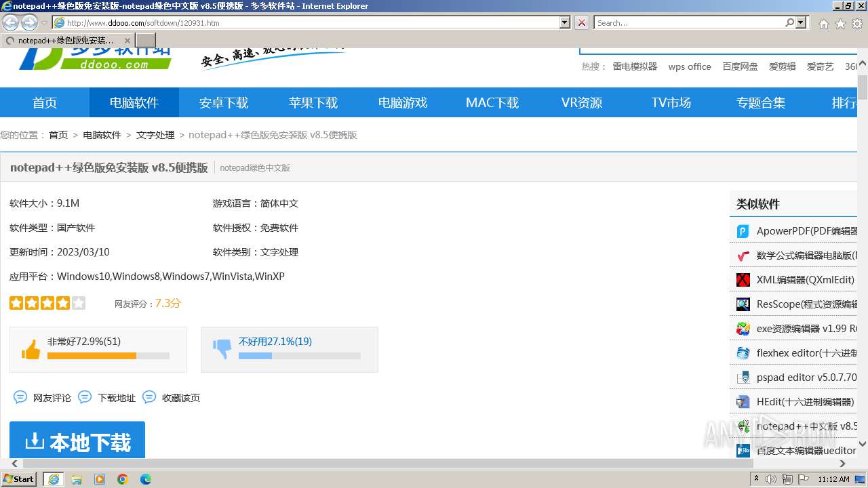Open the recent pages dropdown arrow
This screenshot has height=488, width=868.
[44, 23]
